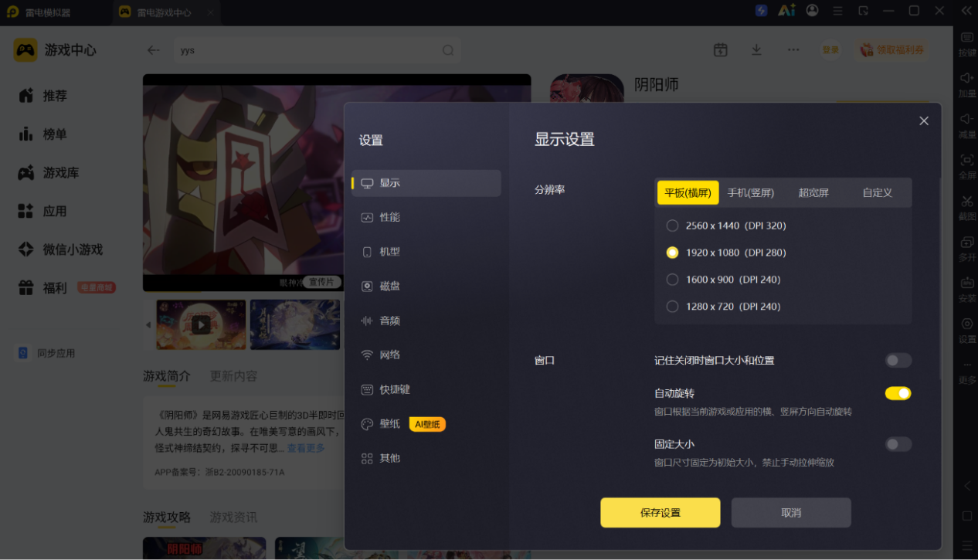Toggle 记住关闭时窗口大小和位置 switch
Viewport: 978px width, 560px height.
[x=898, y=361]
